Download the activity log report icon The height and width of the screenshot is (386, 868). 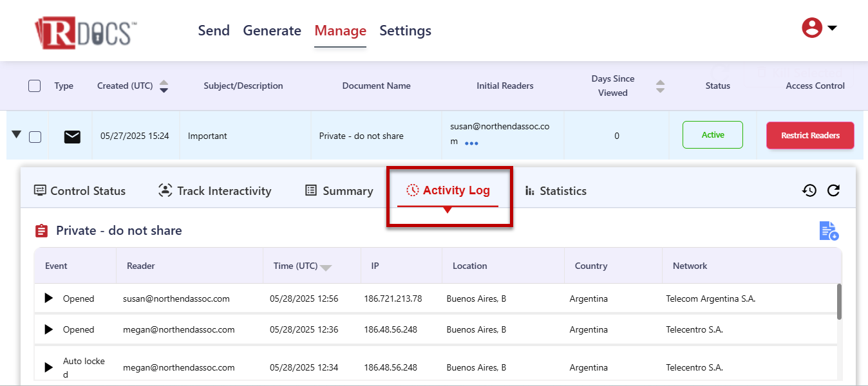pos(829,231)
